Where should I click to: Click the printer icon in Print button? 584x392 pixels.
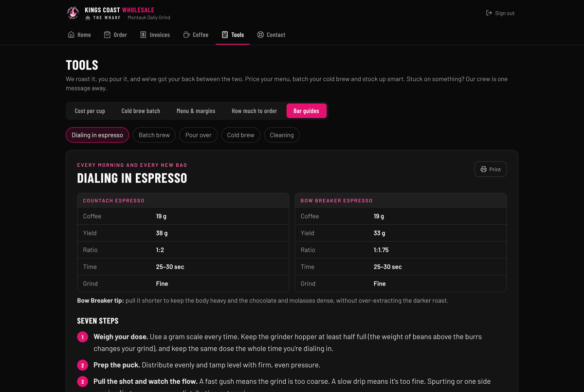(x=483, y=169)
